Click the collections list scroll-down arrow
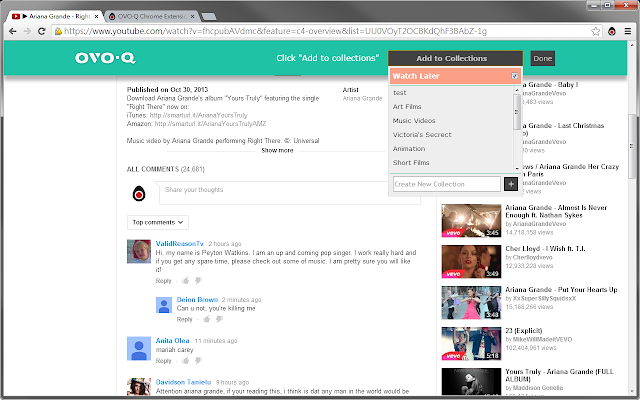The width and height of the screenshot is (640, 400). pyautogui.click(x=517, y=168)
